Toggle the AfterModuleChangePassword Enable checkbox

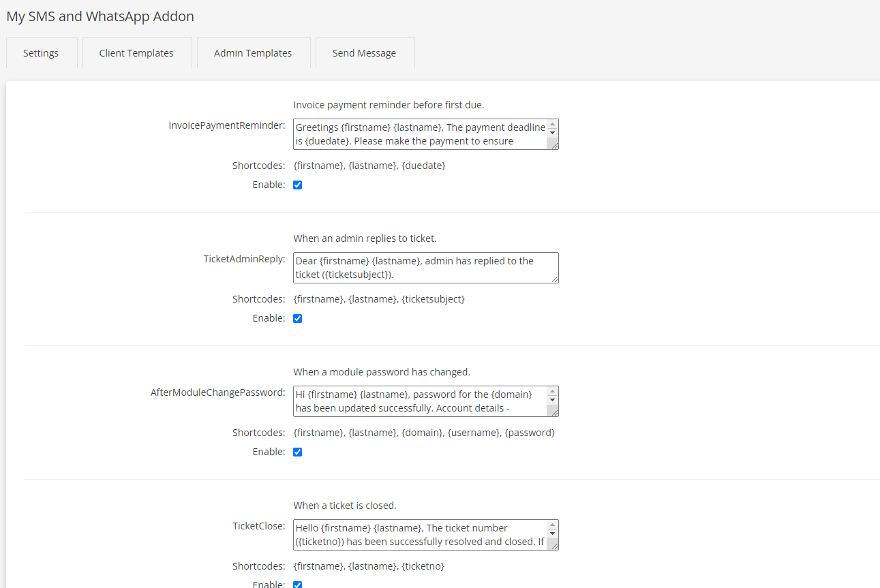[x=298, y=452]
